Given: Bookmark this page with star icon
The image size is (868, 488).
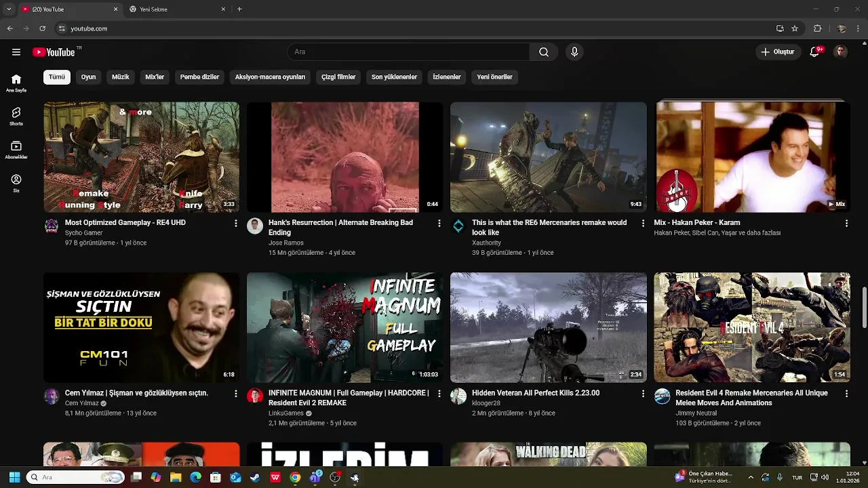Looking at the screenshot, I should [x=795, y=28].
